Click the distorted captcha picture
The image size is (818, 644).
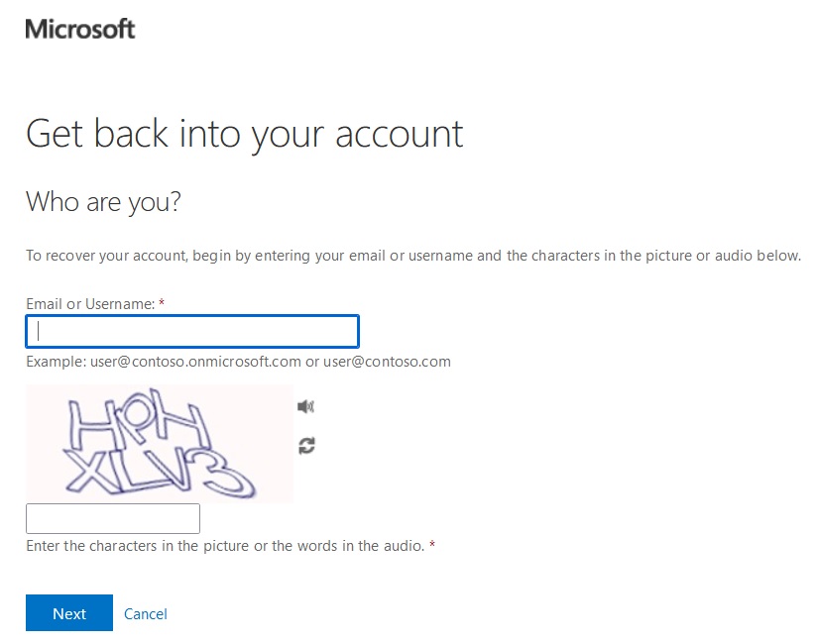click(x=160, y=444)
